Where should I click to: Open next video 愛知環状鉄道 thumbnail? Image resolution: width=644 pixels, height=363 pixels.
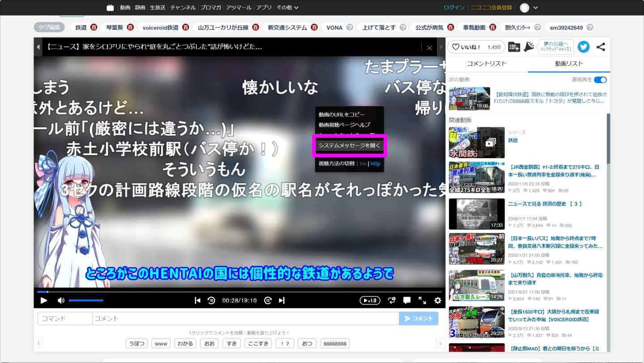point(469,98)
